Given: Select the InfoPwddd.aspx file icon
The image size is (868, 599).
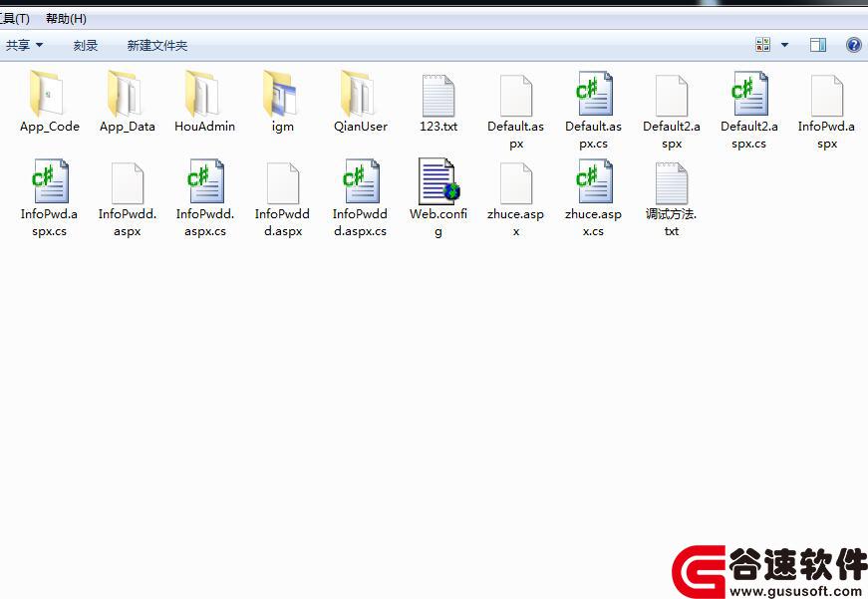Looking at the screenshot, I should click(x=283, y=182).
